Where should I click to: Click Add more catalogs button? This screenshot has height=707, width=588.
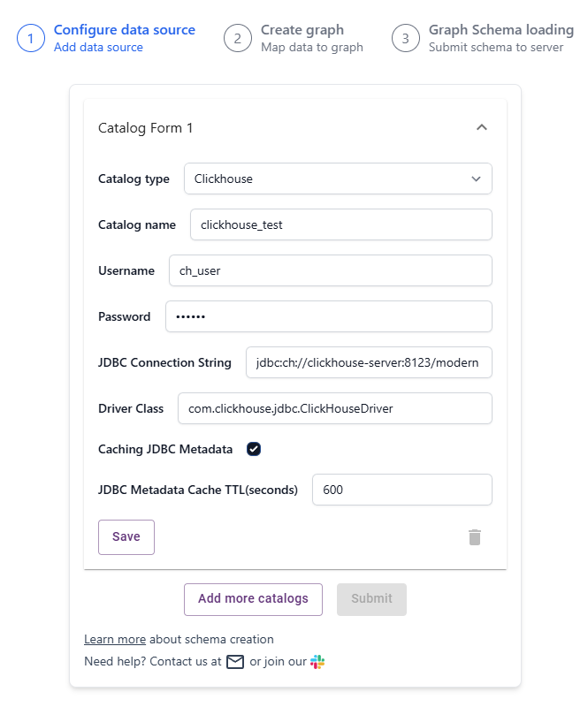tap(253, 599)
